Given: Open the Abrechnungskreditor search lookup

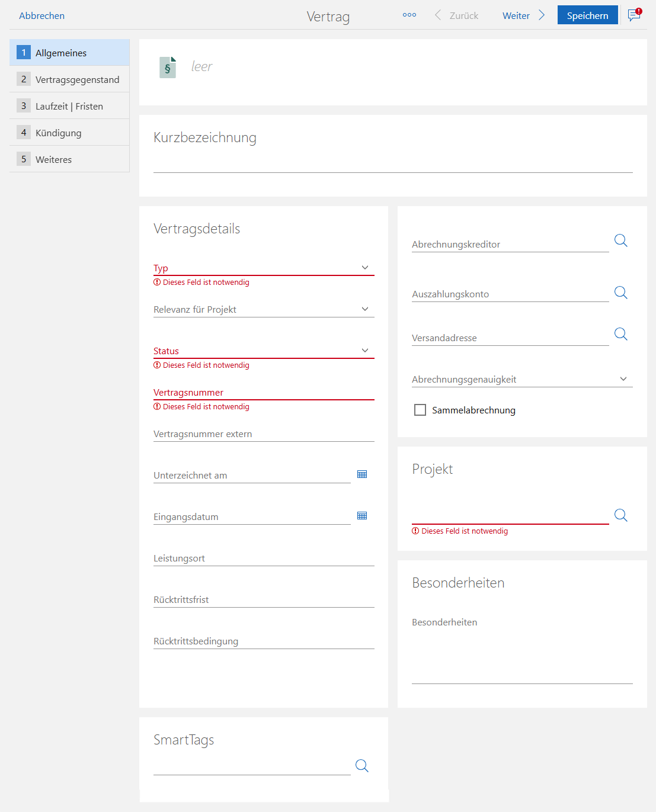Looking at the screenshot, I should pos(620,240).
